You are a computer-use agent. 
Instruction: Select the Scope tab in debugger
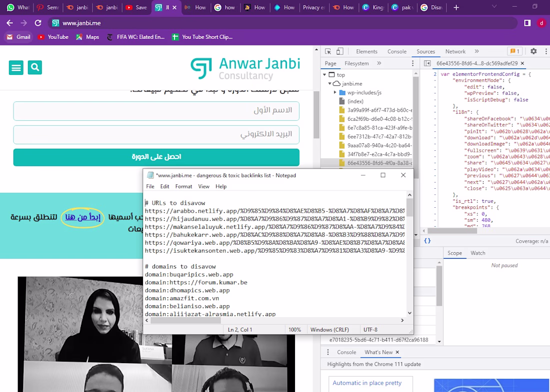click(x=454, y=253)
